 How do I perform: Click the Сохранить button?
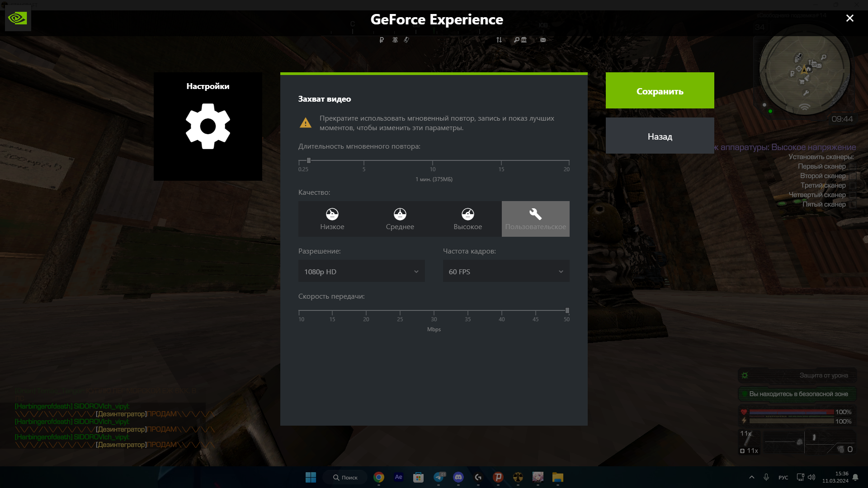tap(660, 90)
